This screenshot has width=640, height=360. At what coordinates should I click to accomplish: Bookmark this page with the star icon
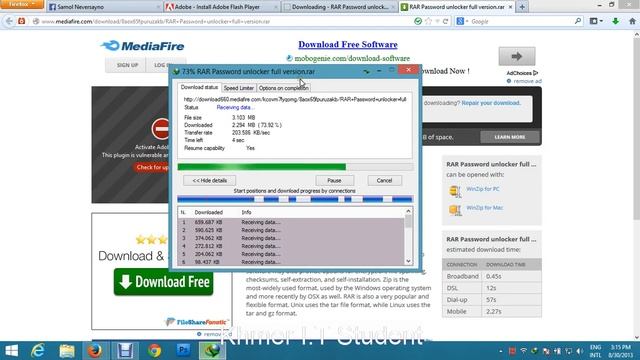point(428,21)
